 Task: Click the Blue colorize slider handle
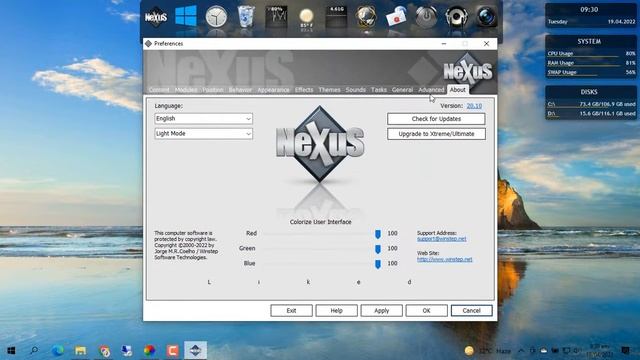pyautogui.click(x=378, y=264)
